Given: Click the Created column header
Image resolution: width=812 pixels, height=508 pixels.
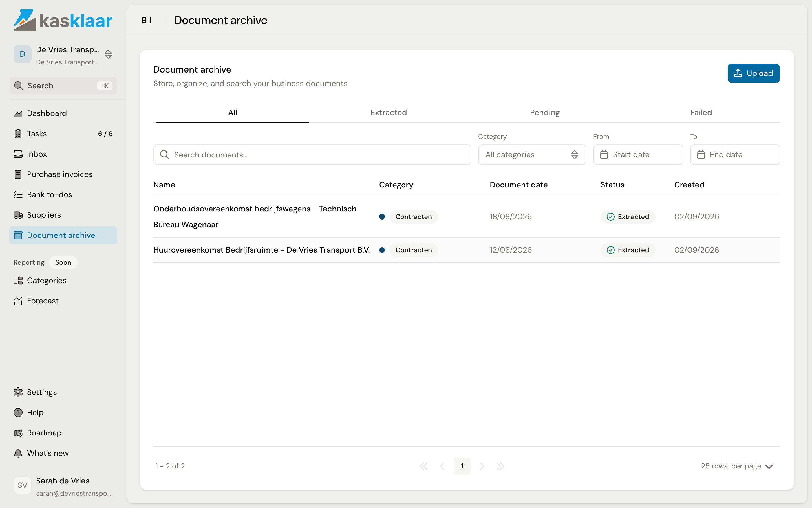Looking at the screenshot, I should (689, 185).
